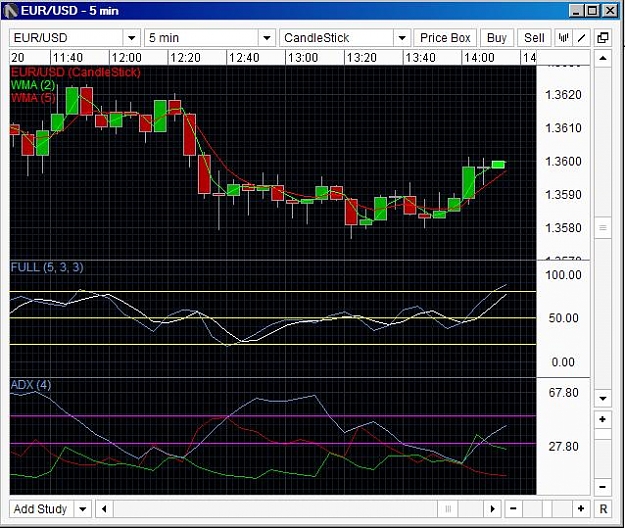This screenshot has width=625, height=528.
Task: Click the Price Box button
Action: pyautogui.click(x=445, y=38)
